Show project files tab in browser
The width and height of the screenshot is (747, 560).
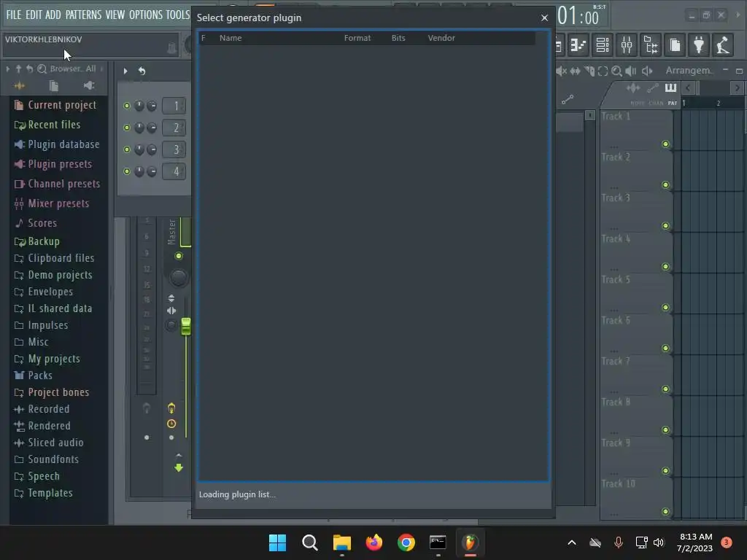click(54, 86)
